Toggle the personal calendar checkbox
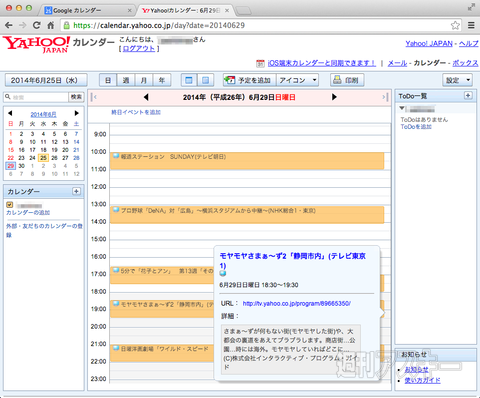Screen dimensions: 480x398 tap(9, 205)
